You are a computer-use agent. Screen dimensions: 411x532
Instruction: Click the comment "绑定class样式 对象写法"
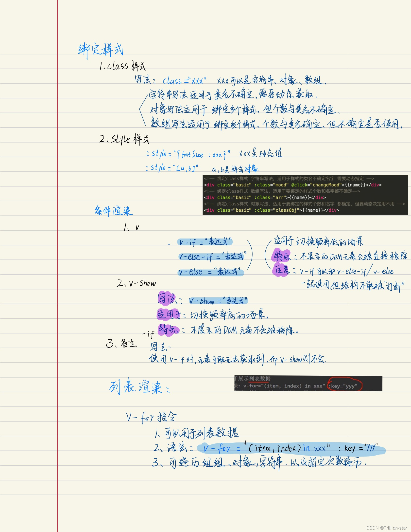tap(304, 204)
